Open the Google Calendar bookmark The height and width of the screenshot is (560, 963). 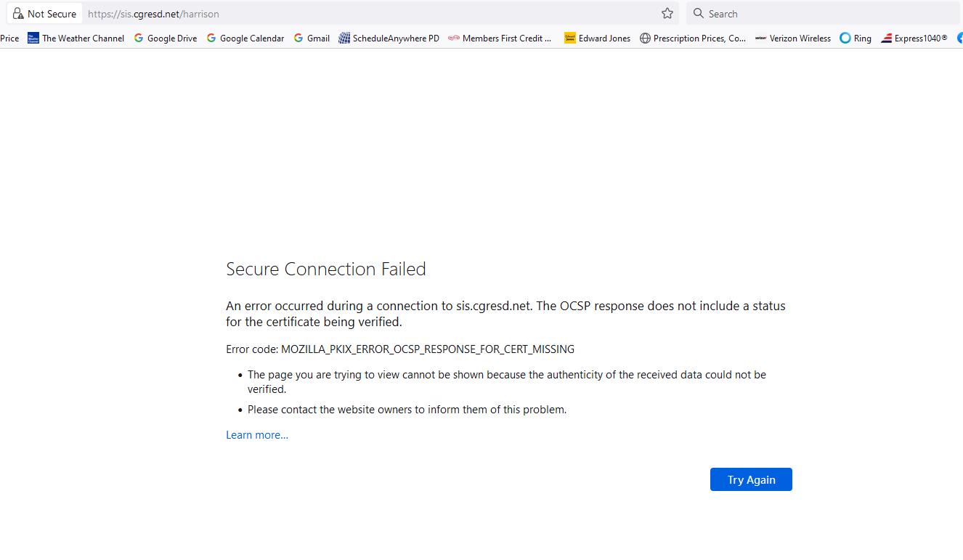pos(246,38)
